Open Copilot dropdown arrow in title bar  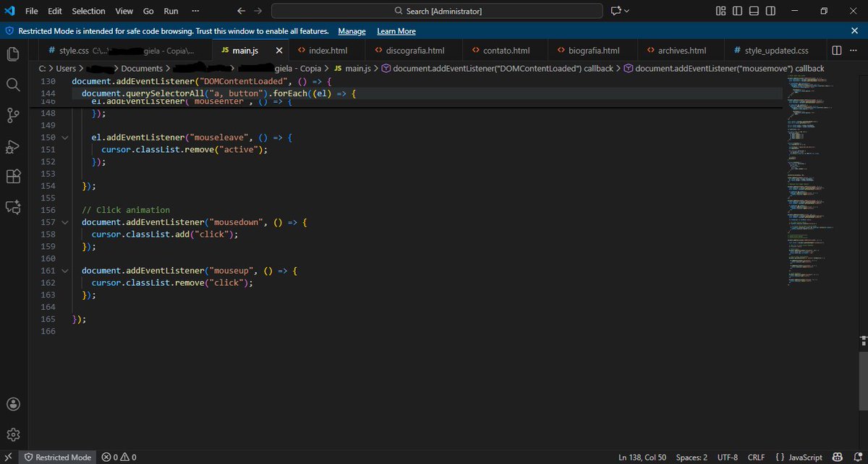[626, 11]
